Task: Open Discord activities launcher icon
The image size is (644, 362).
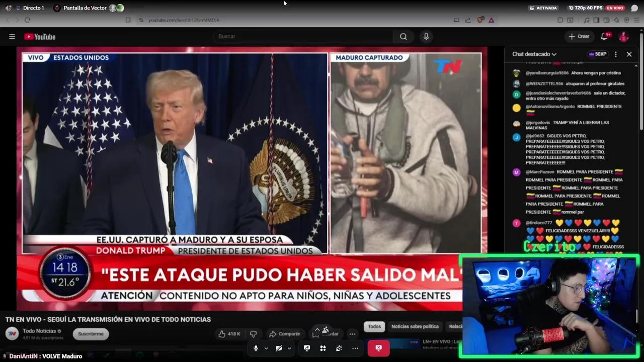Action: (323, 348)
